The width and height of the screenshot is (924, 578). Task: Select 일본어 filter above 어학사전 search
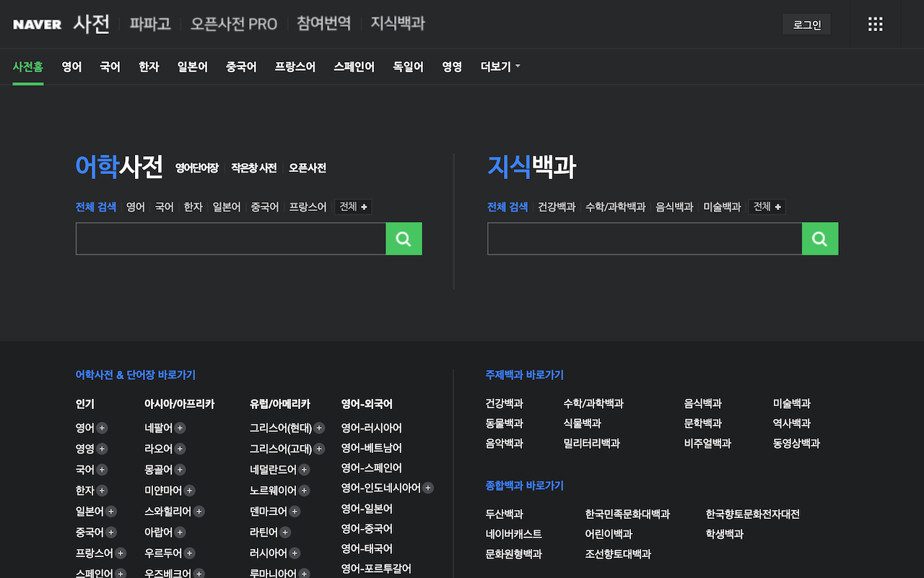(227, 207)
